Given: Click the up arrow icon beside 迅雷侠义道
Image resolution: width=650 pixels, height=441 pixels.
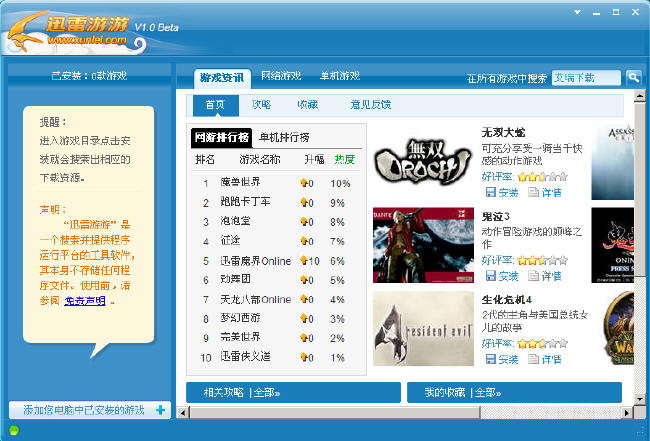Looking at the screenshot, I should tap(304, 357).
